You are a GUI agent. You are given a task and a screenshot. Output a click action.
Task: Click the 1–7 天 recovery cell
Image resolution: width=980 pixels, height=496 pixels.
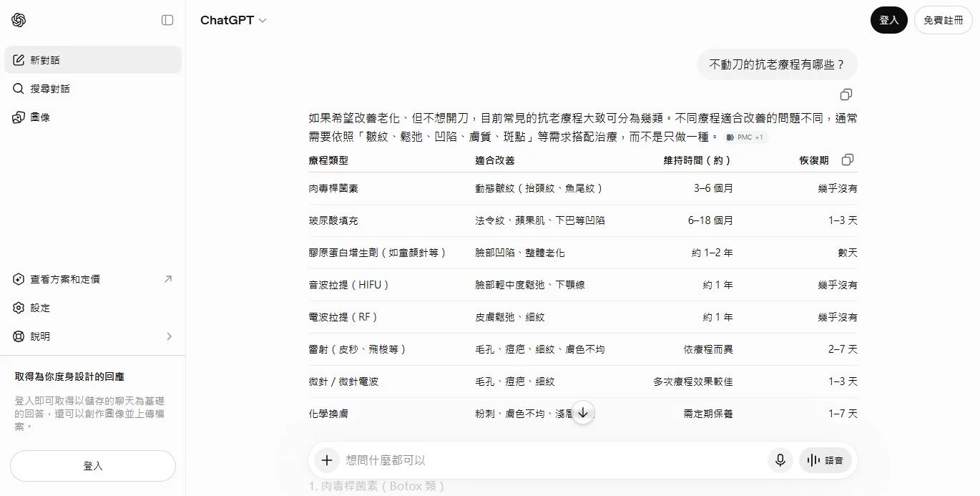(843, 414)
